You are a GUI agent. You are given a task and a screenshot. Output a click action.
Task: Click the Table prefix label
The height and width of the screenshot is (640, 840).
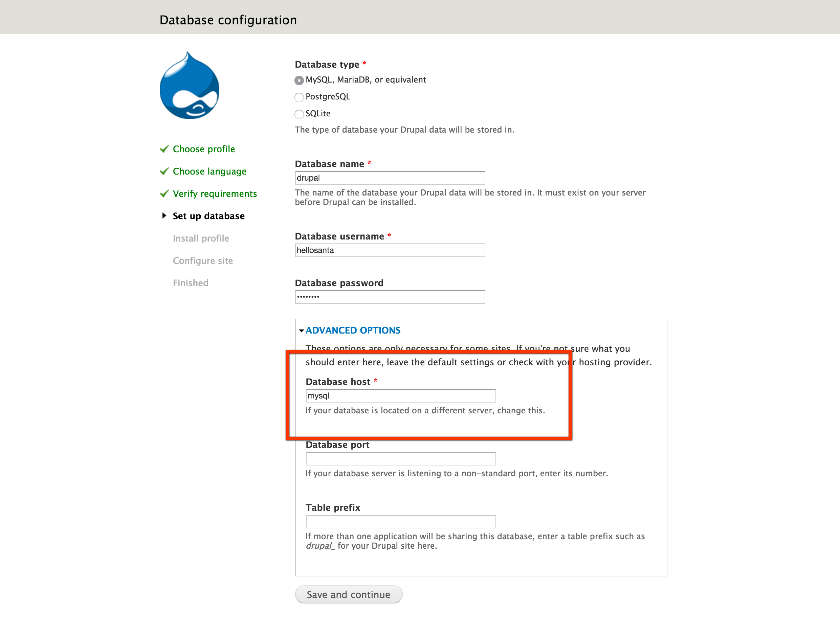coord(333,507)
